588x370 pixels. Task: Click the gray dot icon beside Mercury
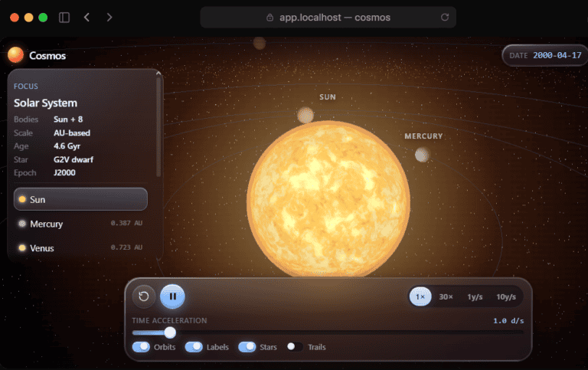pos(22,224)
